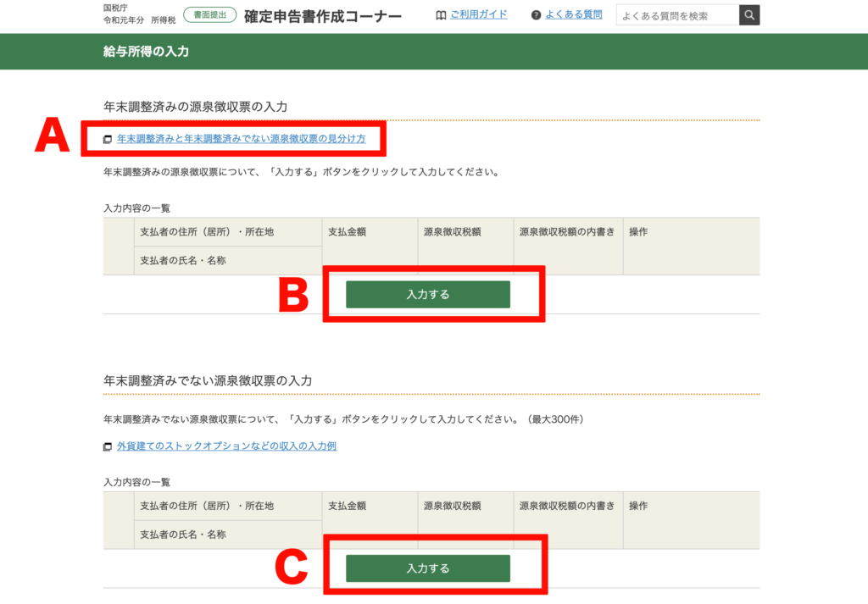
Task: Click 支払金額 column header in first table
Action: [x=347, y=232]
